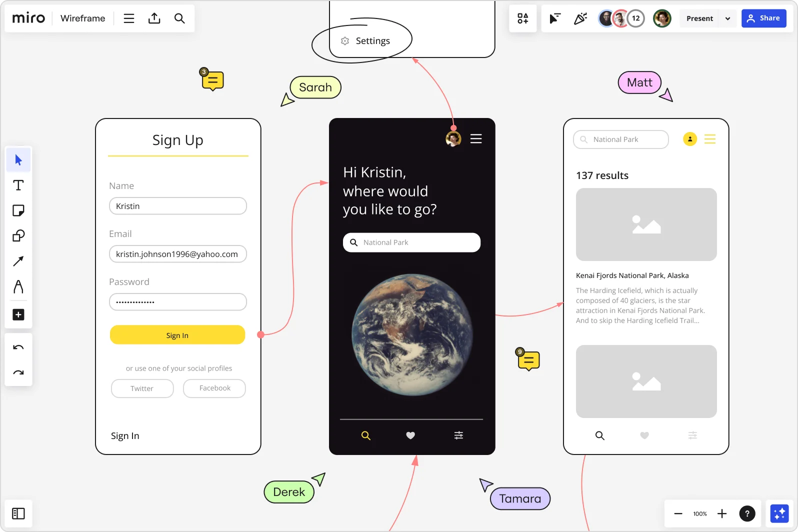
Task: Show all 12 collaborators list
Action: (635, 18)
